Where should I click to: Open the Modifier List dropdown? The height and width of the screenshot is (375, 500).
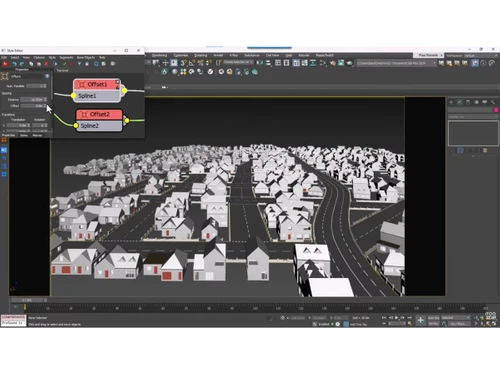point(473,117)
